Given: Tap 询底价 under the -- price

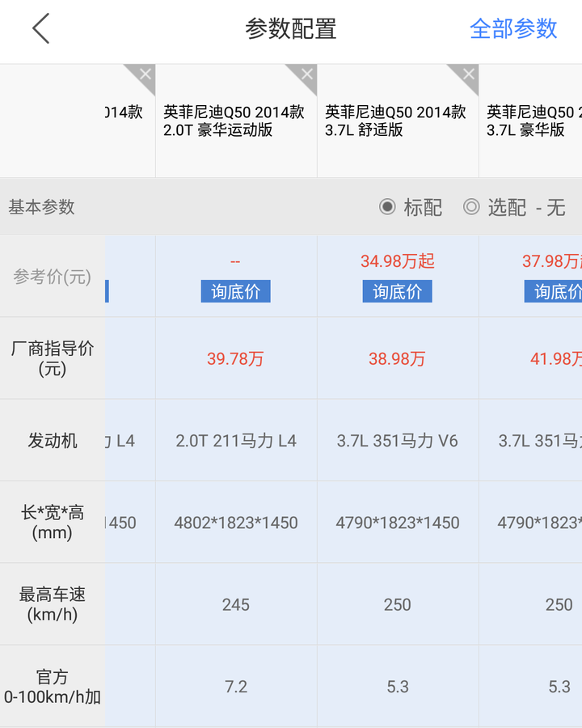Looking at the screenshot, I should 236,291.
